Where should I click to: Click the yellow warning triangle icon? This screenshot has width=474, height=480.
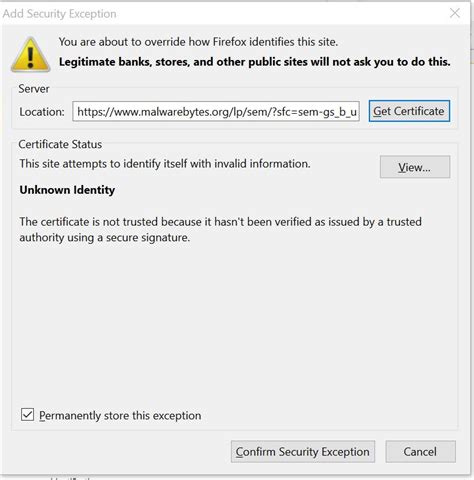(31, 55)
